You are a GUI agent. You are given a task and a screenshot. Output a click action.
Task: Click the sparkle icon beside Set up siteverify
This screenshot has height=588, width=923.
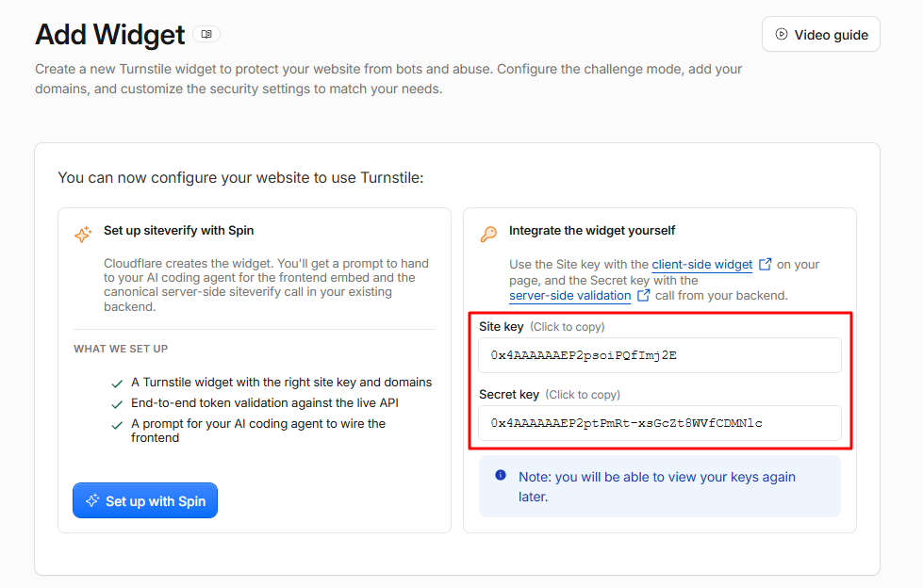(x=83, y=234)
